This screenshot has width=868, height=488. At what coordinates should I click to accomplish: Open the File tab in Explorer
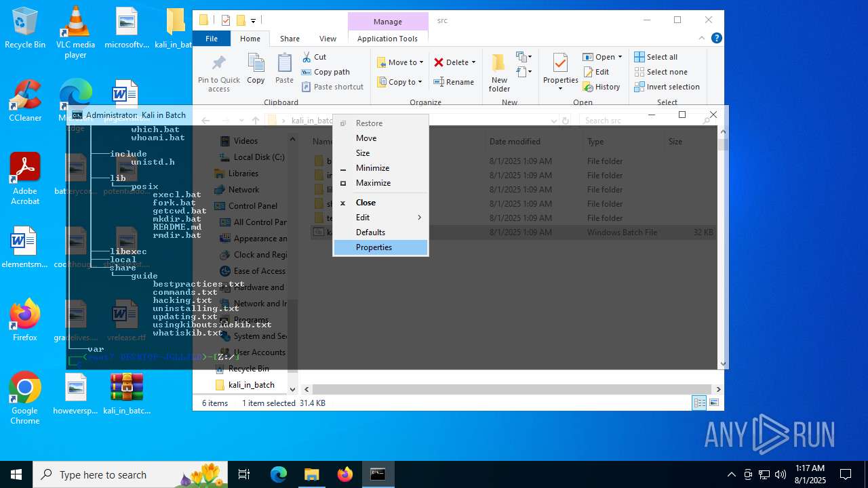[212, 39]
